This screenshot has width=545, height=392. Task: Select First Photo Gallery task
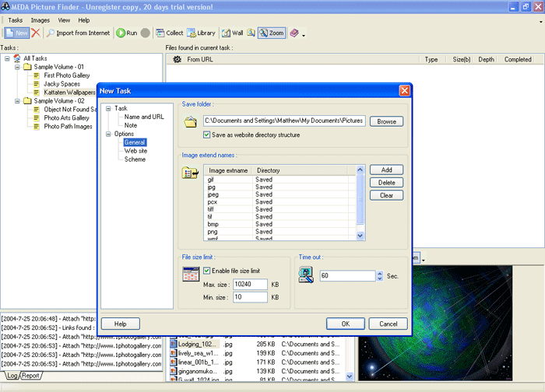point(67,75)
